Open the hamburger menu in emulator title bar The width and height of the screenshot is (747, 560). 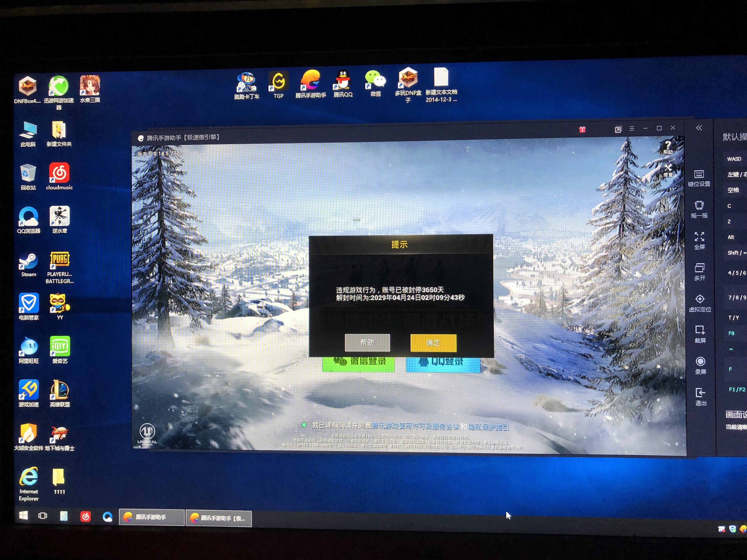[x=632, y=129]
